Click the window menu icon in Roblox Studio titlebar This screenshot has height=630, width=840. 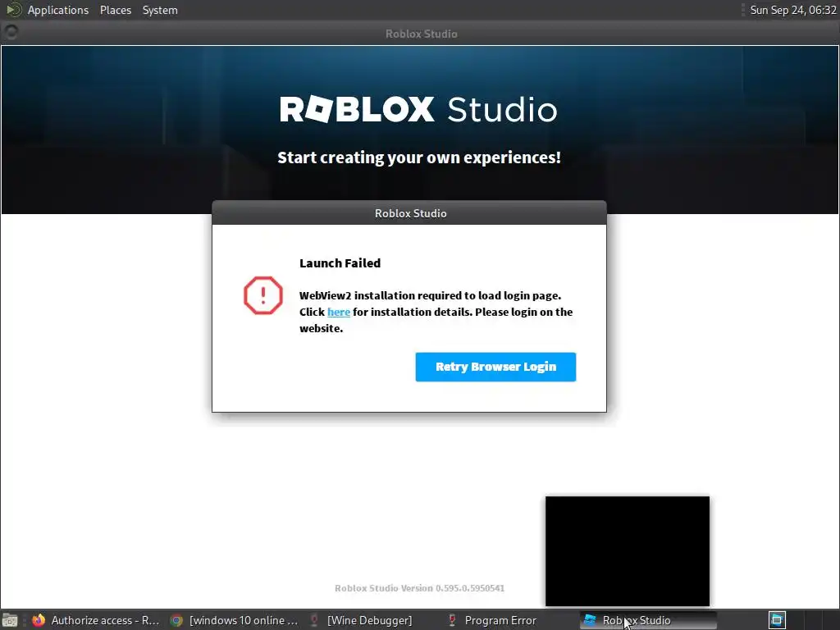point(10,33)
